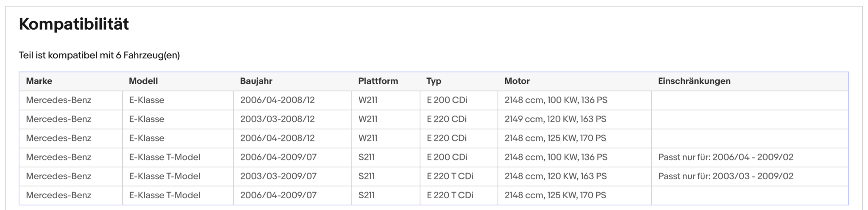This screenshot has height=210, width=868.
Task: Click '2148 ccm, 100 KW, 136 PS' in S211 row
Action: tap(556, 157)
